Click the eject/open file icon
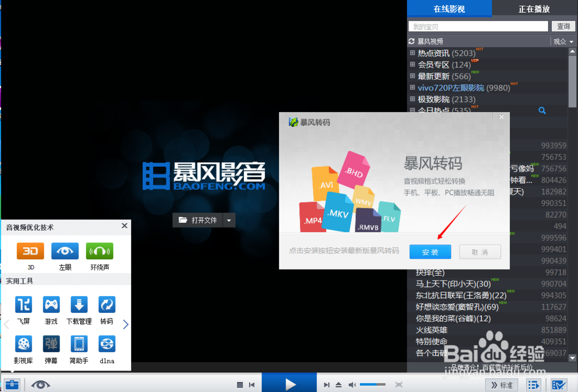This screenshot has height=392, width=578. 338,385
